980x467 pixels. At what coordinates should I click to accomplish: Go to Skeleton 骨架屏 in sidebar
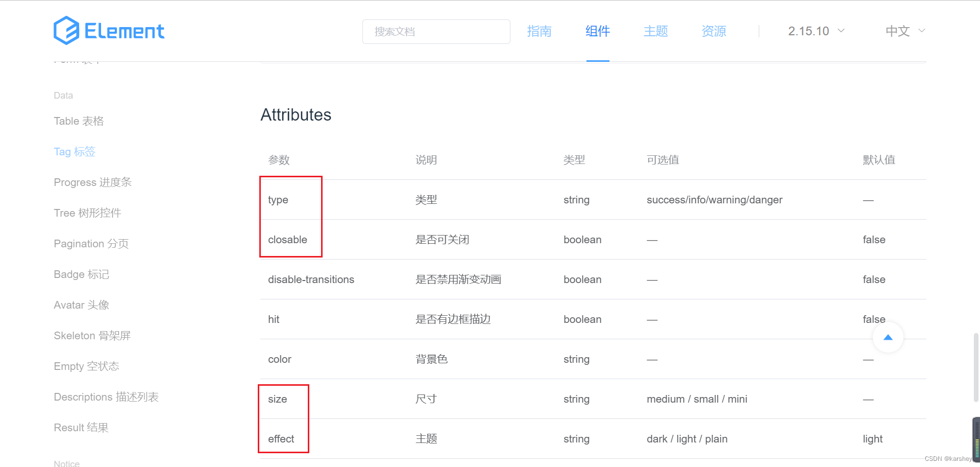coord(92,336)
